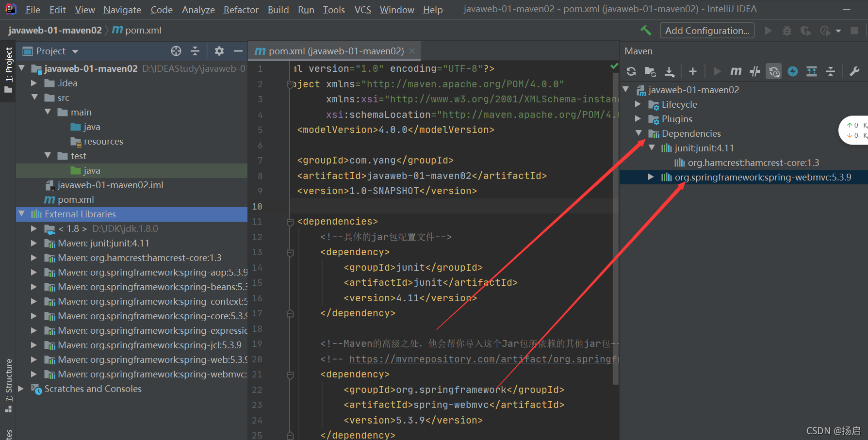Click line number 10 in gutter

[x=257, y=206]
